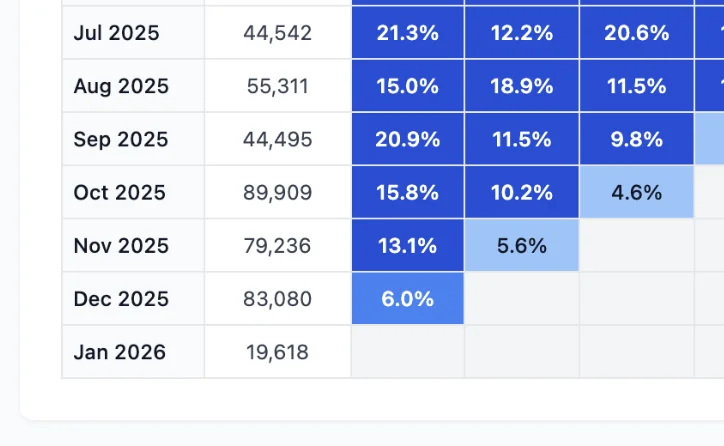Click the 13.1% retention cell

(x=407, y=245)
